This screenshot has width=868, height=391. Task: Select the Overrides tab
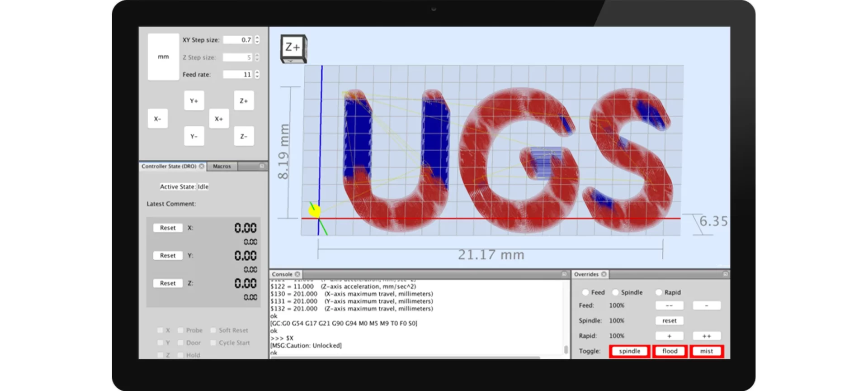586,274
